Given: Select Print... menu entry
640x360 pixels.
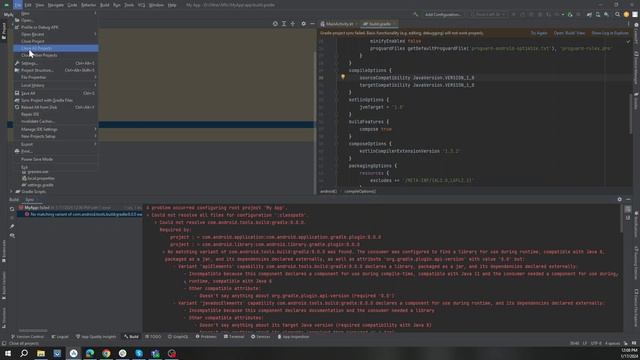Looking at the screenshot, I should (56, 151).
